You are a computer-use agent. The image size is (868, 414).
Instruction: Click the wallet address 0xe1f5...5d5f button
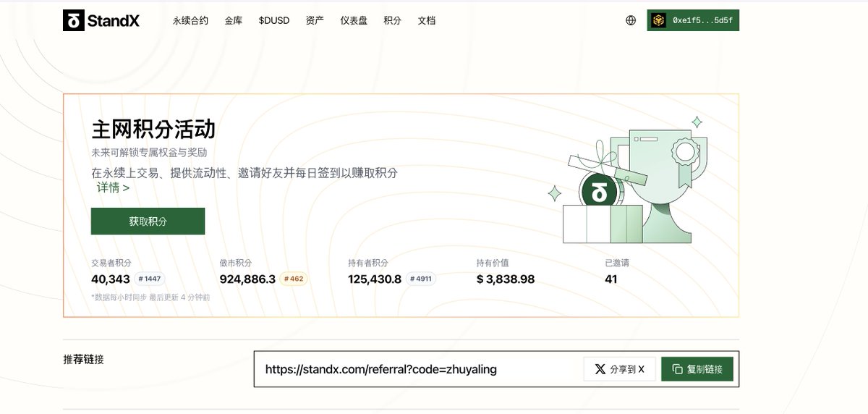tap(693, 20)
